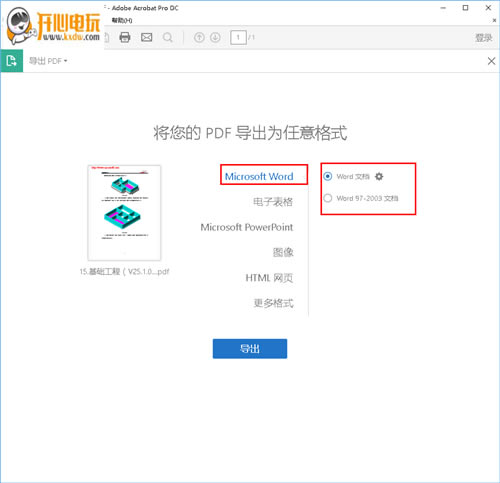Select 更多格式 export option

point(273,303)
